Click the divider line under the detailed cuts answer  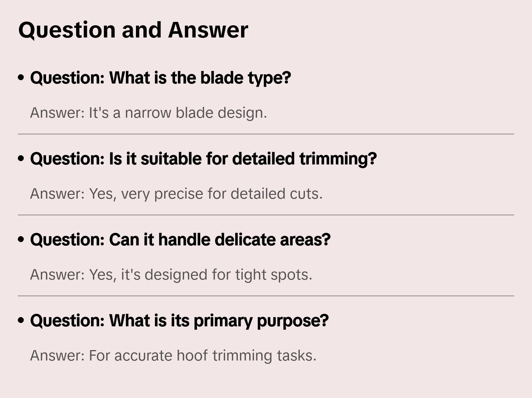[266, 215]
